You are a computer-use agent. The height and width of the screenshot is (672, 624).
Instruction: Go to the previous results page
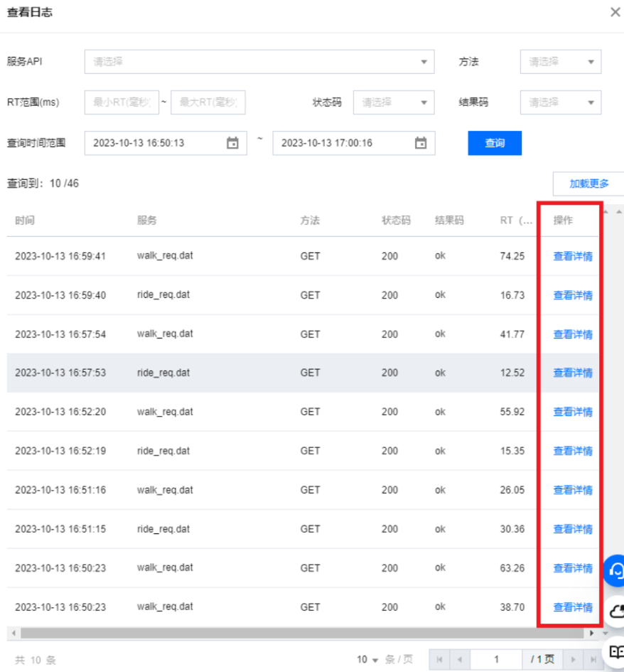pyautogui.click(x=459, y=659)
